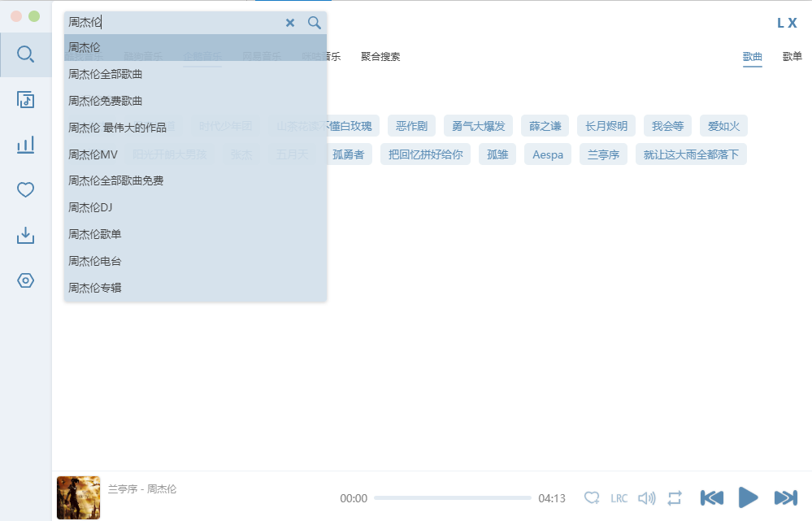Viewport: 812px width, 521px height.
Task: Open the song list panel in the sidebar
Action: pyautogui.click(x=25, y=99)
